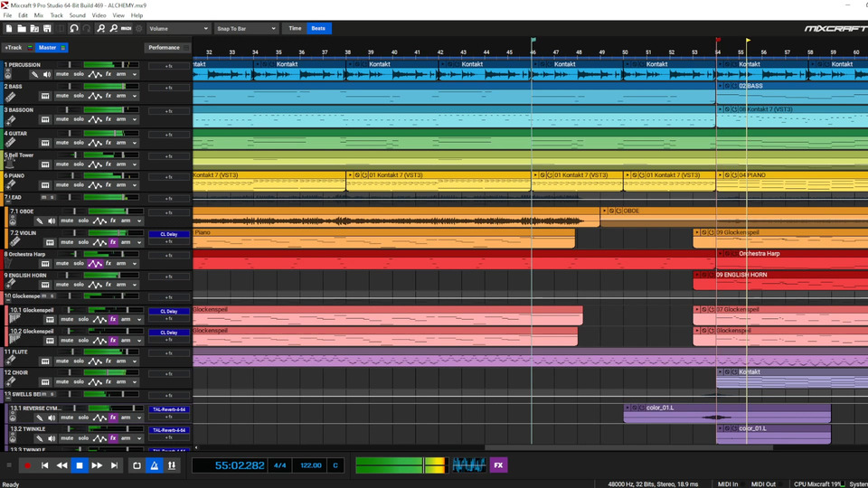Open the Performance panel button
The image size is (868, 488).
pyautogui.click(x=164, y=48)
